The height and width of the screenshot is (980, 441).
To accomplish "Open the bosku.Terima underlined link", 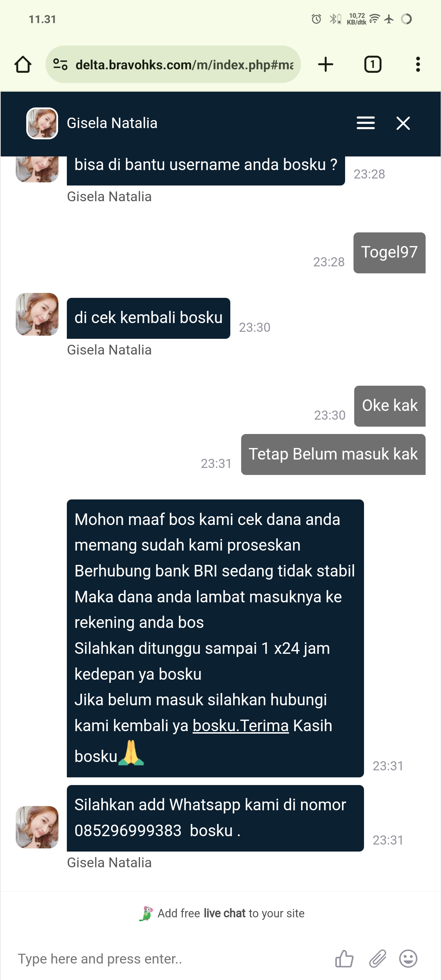I will 240,726.
